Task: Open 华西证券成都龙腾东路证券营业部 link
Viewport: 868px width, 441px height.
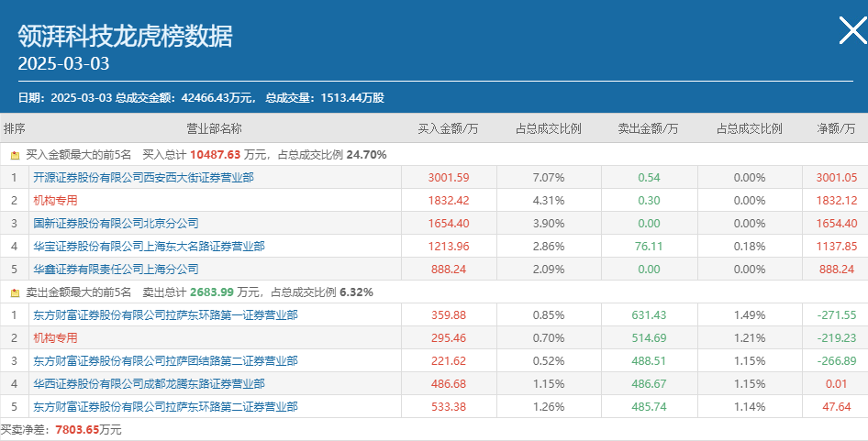Action: pyautogui.click(x=149, y=384)
